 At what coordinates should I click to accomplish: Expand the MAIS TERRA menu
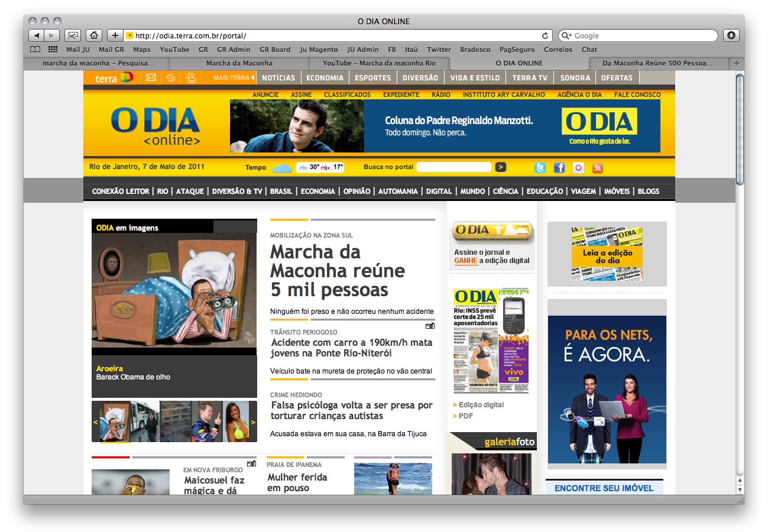tap(234, 77)
